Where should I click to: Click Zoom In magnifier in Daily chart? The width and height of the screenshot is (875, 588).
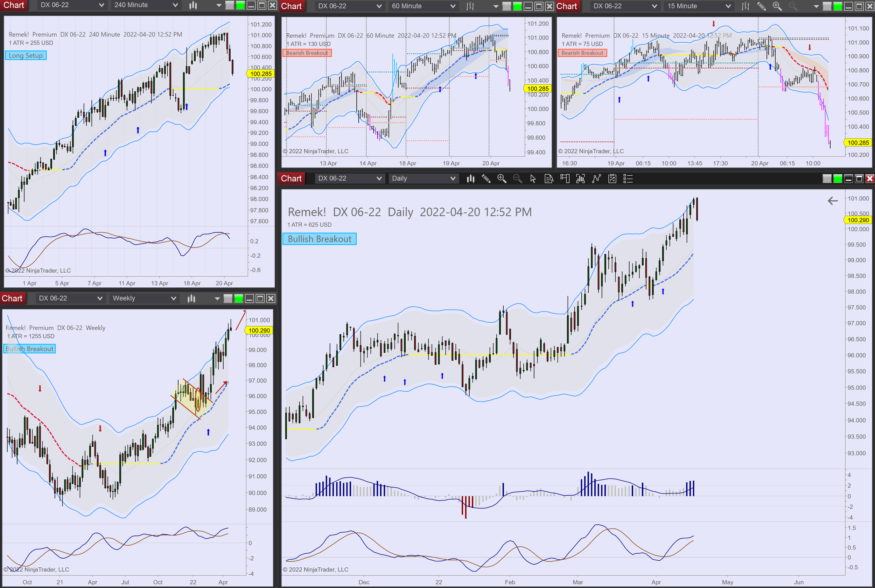(x=502, y=179)
